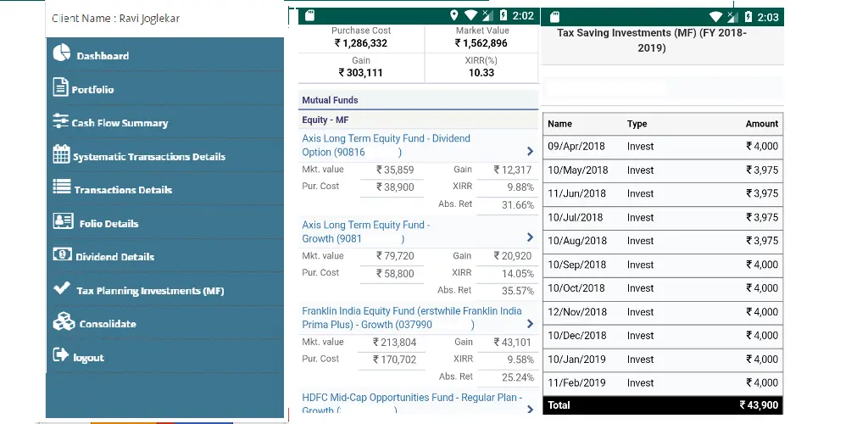Viewport: 868px width, 424px height.
Task: Tap SD card icon in right phone status bar
Action: 554,17
